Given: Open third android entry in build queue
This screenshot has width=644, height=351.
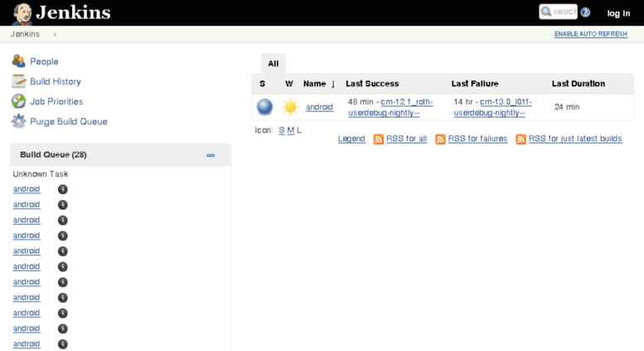Looking at the screenshot, I should click(x=27, y=220).
